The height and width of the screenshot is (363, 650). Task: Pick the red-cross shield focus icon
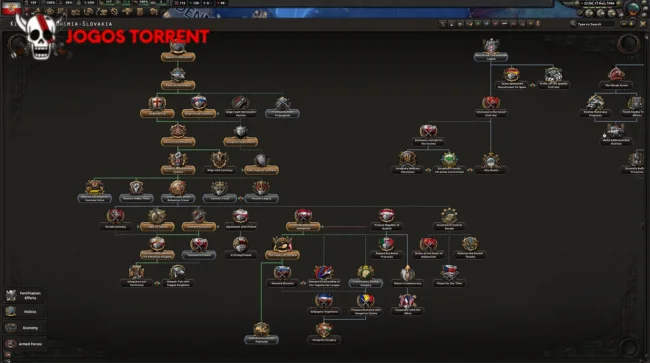(157, 103)
